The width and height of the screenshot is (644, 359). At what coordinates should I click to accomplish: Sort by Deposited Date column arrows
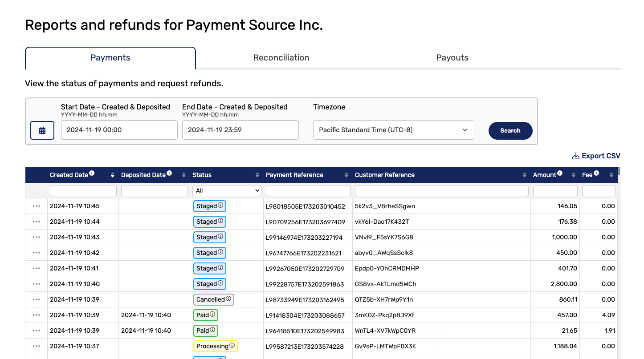184,175
